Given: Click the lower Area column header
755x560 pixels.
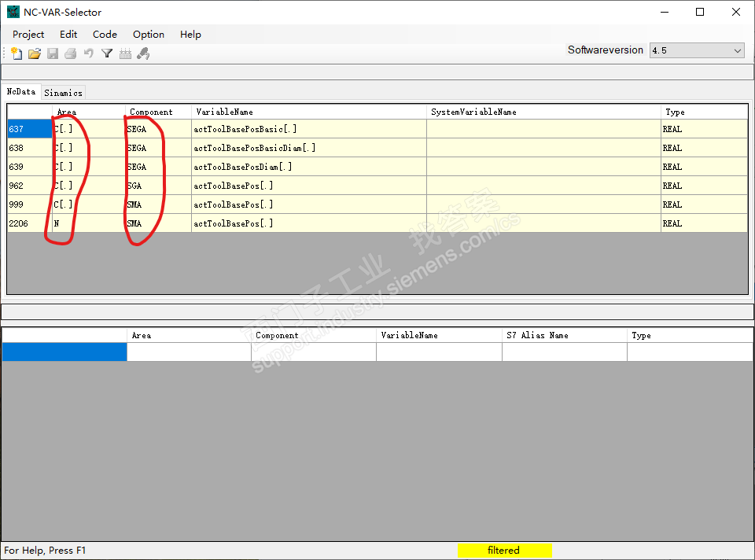Looking at the screenshot, I should (189, 335).
